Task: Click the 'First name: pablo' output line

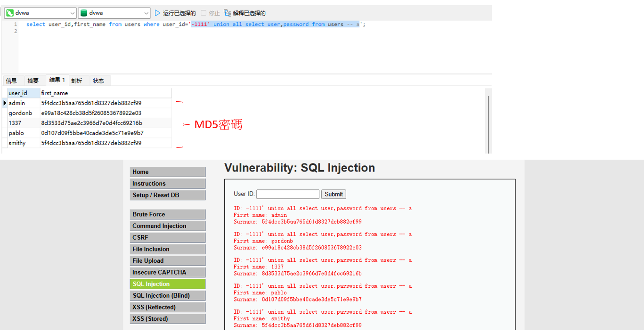Action: click(x=260, y=292)
